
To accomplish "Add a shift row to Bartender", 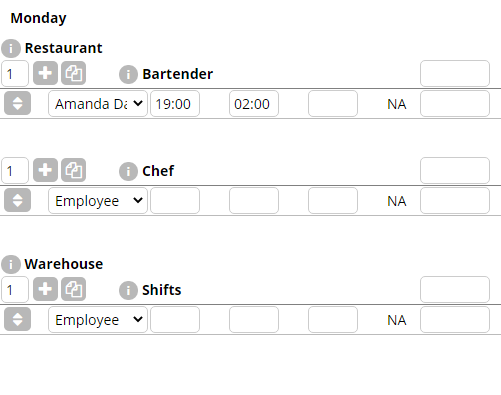I will click(45, 73).
